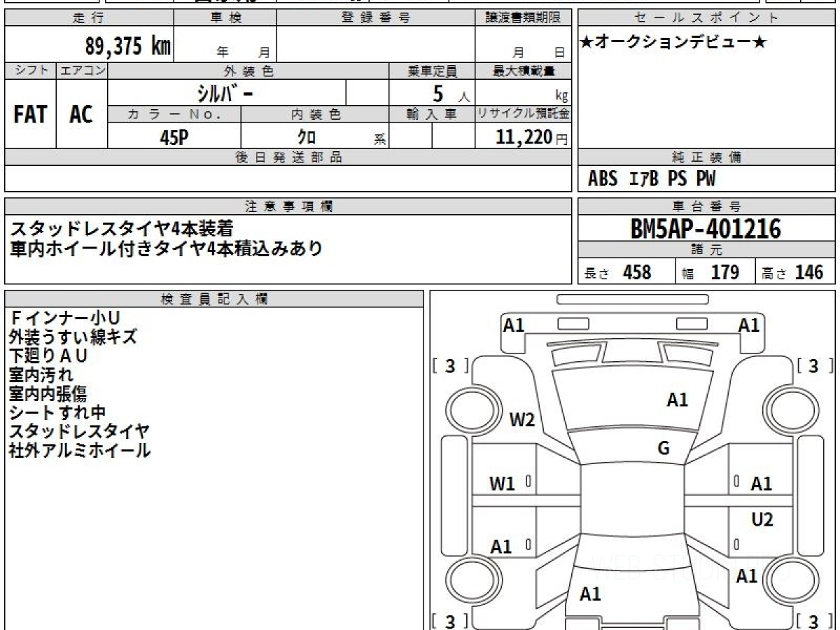Image resolution: width=840 pixels, height=630 pixels.
Task: Select the recycle deposit 11,220円
Action: (x=532, y=137)
